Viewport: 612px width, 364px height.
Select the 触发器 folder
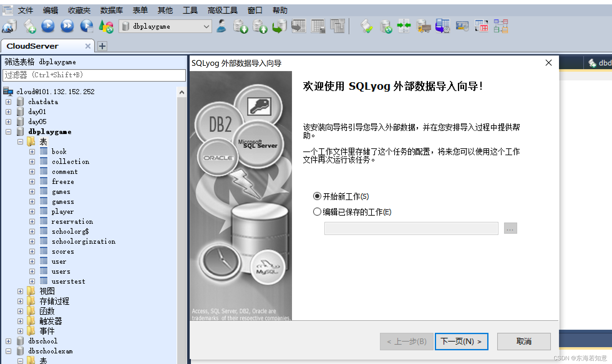[x=51, y=321]
